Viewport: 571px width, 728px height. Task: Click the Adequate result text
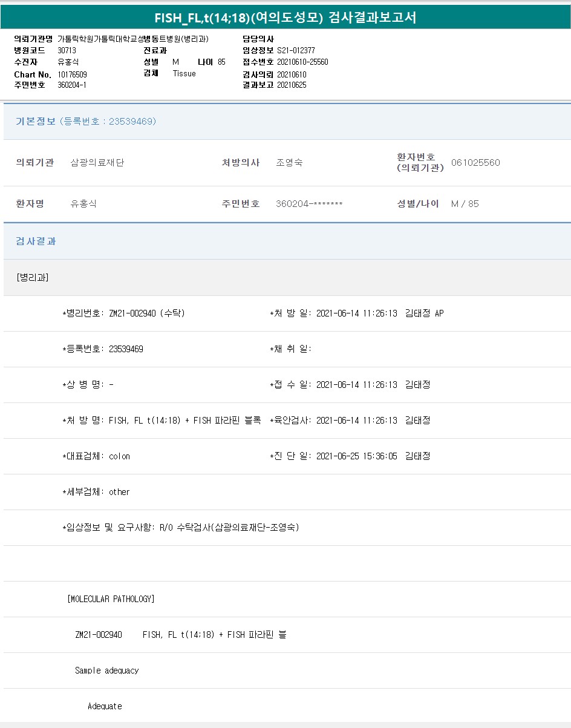click(x=105, y=706)
